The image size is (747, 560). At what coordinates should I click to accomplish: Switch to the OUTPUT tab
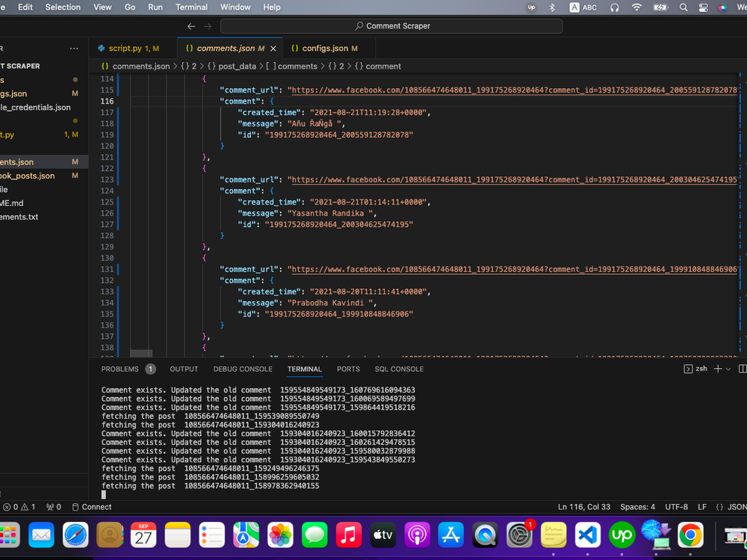(184, 368)
